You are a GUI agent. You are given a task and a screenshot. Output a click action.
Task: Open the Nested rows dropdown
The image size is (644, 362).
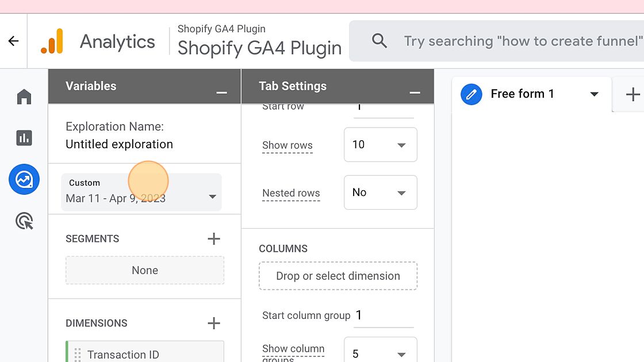(x=380, y=192)
